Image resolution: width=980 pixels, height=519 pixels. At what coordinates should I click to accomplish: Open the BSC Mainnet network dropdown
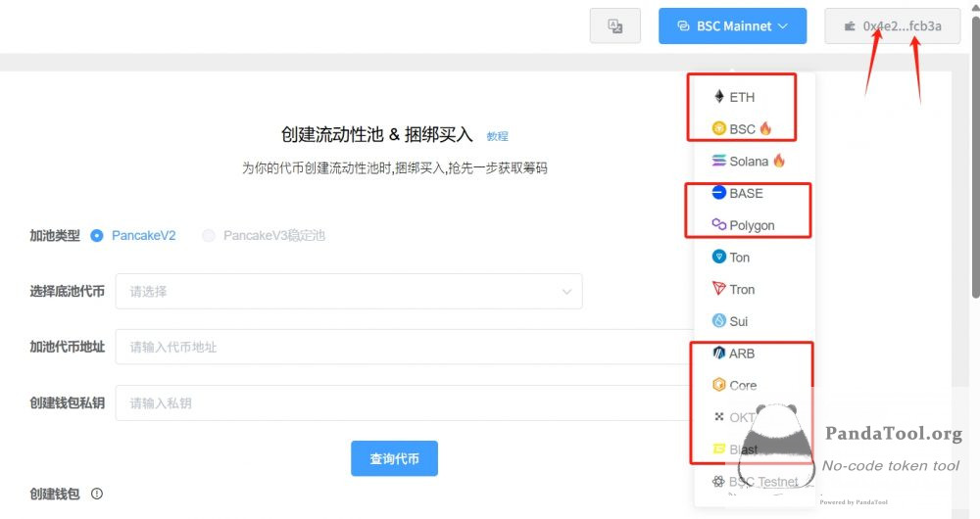click(732, 25)
